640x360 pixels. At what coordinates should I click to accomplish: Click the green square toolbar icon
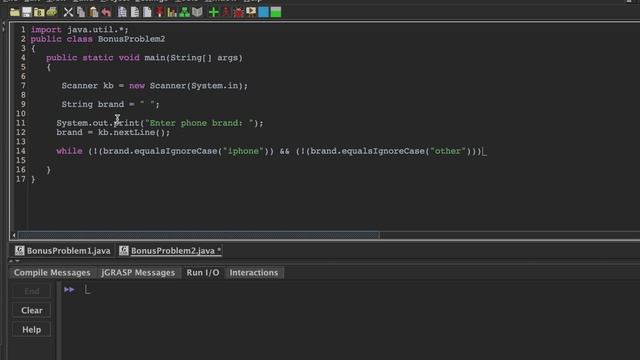[x=276, y=12]
